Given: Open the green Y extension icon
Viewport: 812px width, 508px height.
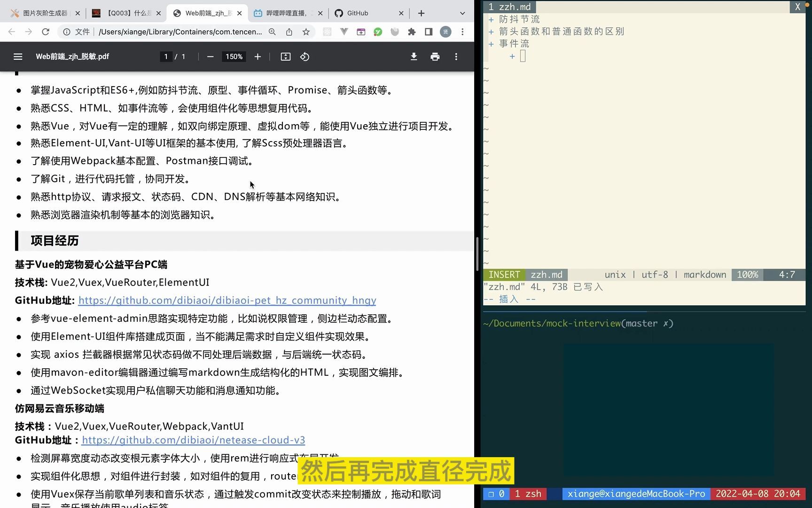Looking at the screenshot, I should pos(378,32).
